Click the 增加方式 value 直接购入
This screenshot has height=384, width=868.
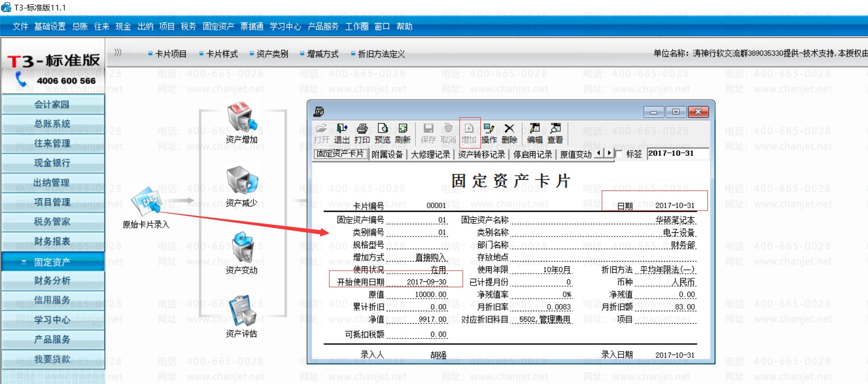431,257
